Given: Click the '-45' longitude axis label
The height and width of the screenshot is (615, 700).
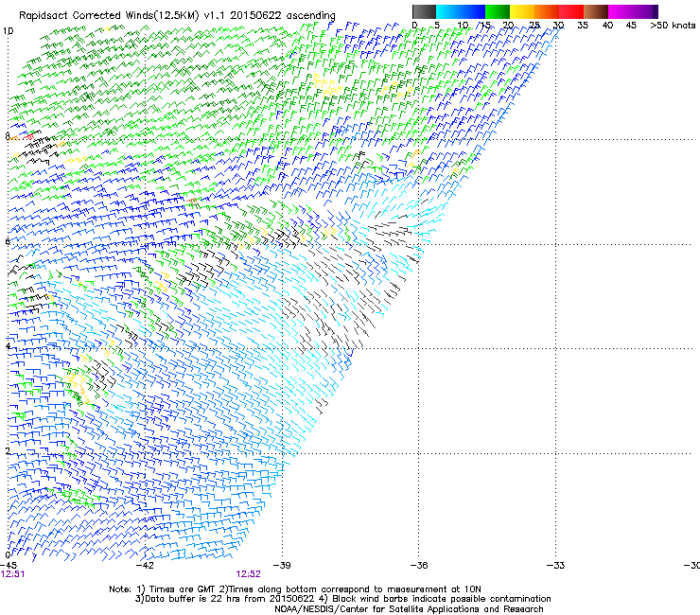Looking at the screenshot, I should 9,565.
